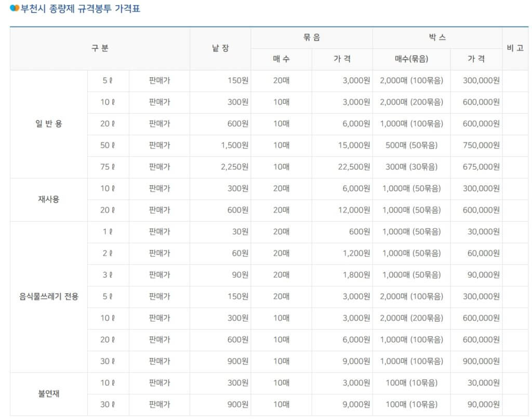Screen dimensions: 532x419
Task: Select the 낱 장 column header
Action: coord(220,48)
